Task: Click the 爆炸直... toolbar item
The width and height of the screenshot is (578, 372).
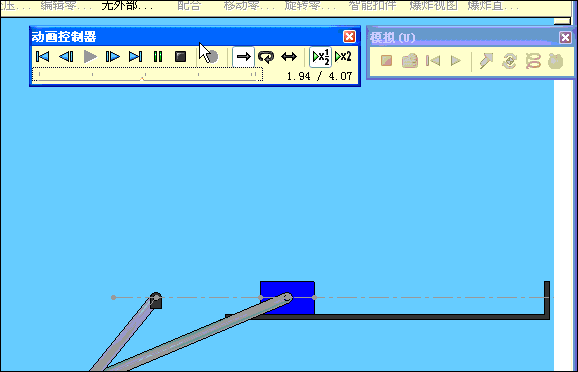Action: coord(493,6)
